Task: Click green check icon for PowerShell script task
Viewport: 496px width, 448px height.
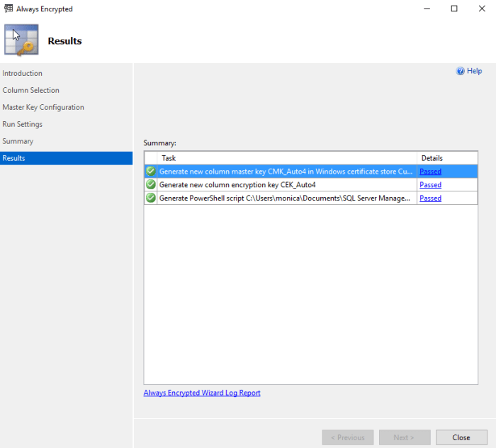Action: click(151, 198)
